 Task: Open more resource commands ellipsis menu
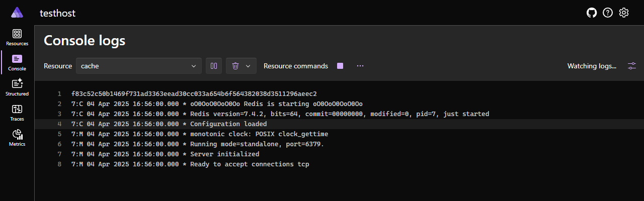(360, 66)
